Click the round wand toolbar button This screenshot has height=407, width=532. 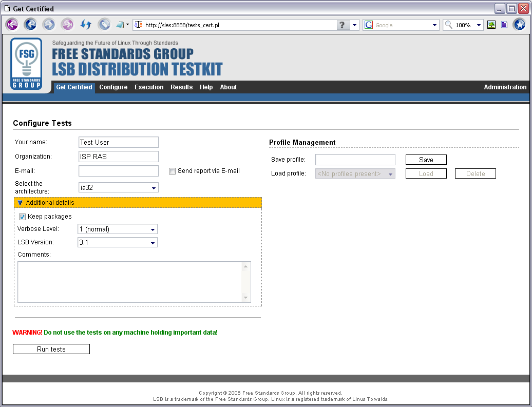(104, 25)
